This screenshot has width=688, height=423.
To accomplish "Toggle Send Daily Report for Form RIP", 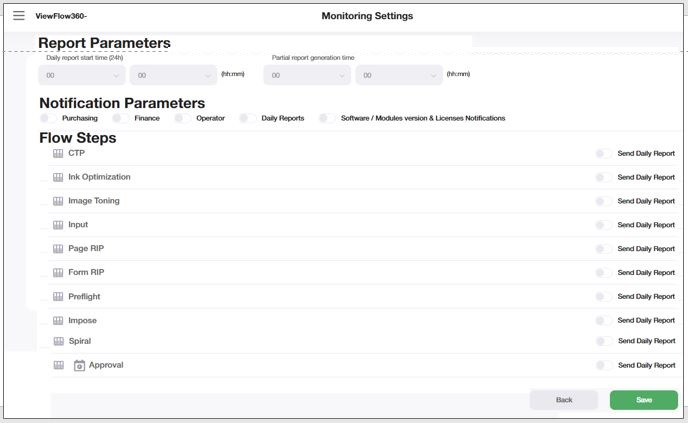I will (x=603, y=273).
